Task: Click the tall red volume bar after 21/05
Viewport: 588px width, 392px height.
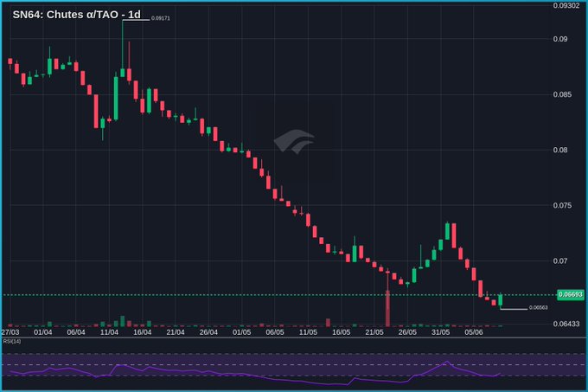Action: [x=387, y=308]
